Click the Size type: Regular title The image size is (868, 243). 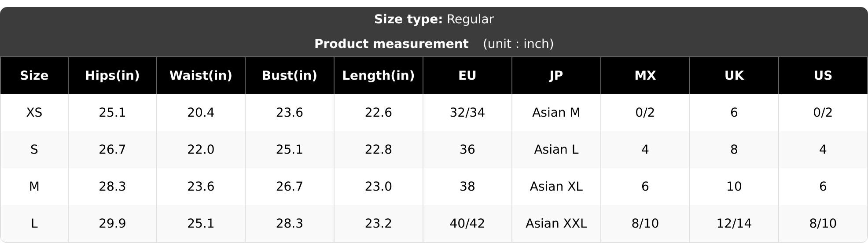click(434, 19)
